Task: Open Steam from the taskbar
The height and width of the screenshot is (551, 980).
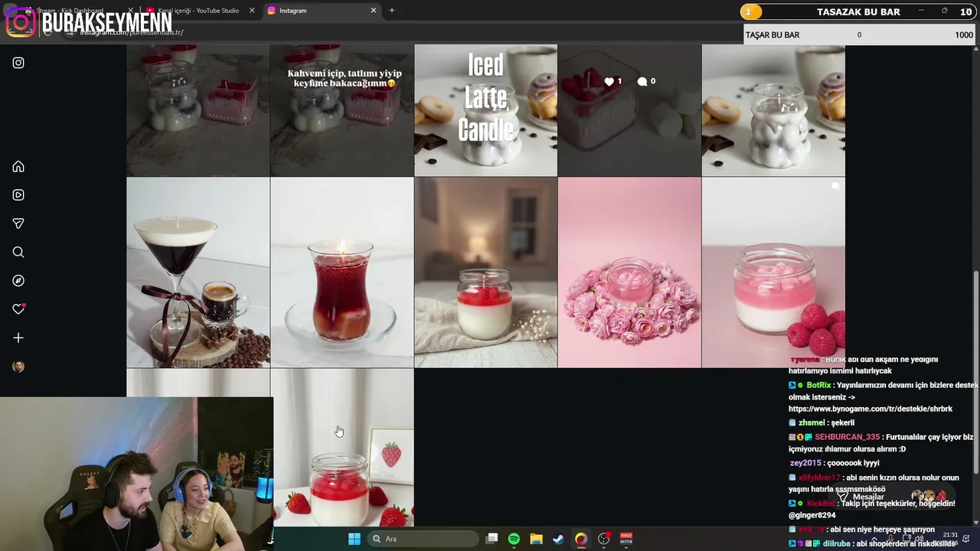Action: (x=558, y=539)
